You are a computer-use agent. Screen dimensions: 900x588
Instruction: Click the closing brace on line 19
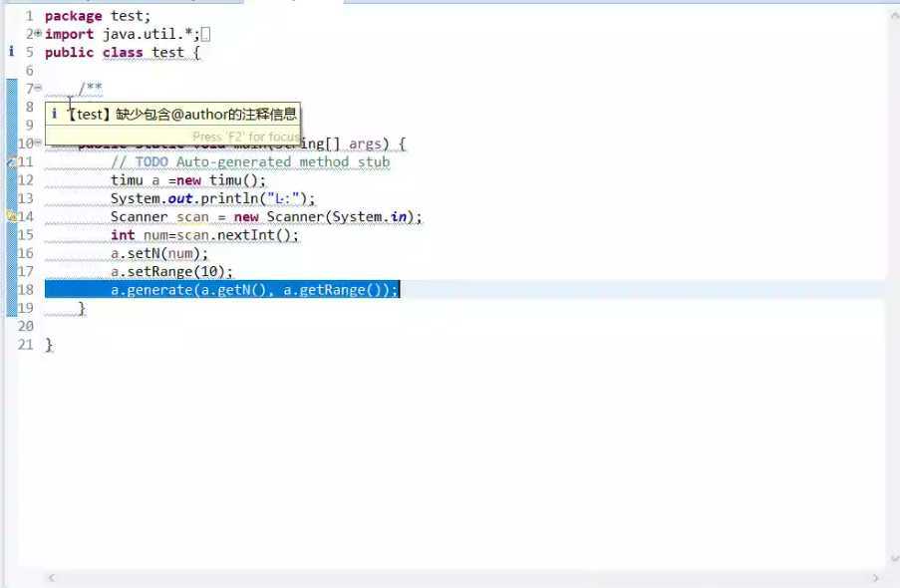click(x=82, y=308)
